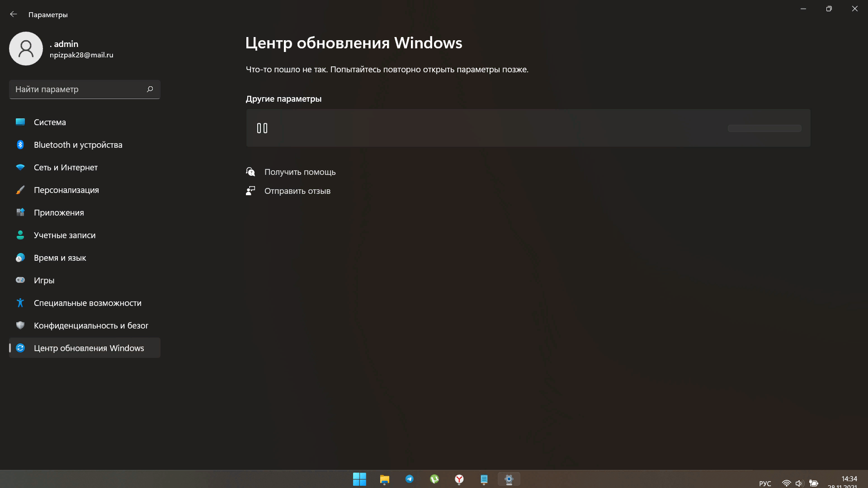
Task: Launch File Explorer from taskbar
Action: [384, 479]
